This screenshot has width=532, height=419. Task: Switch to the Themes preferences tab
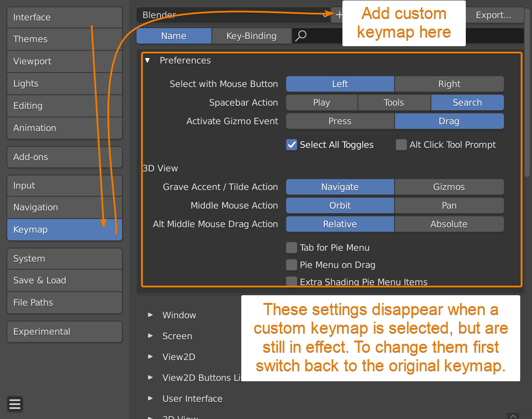[64, 39]
